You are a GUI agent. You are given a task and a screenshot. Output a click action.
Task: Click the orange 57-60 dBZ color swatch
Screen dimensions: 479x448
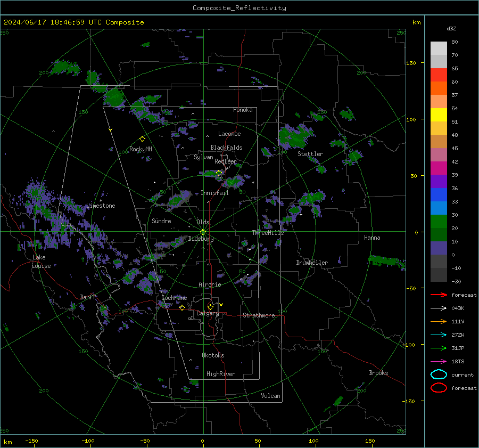(439, 88)
